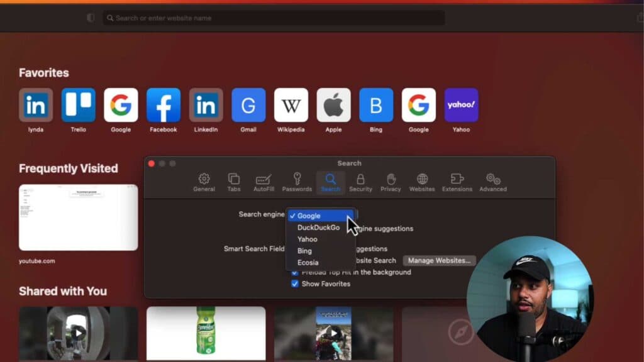The height and width of the screenshot is (362, 644).
Task: Open the Bing favorite
Action: (376, 105)
